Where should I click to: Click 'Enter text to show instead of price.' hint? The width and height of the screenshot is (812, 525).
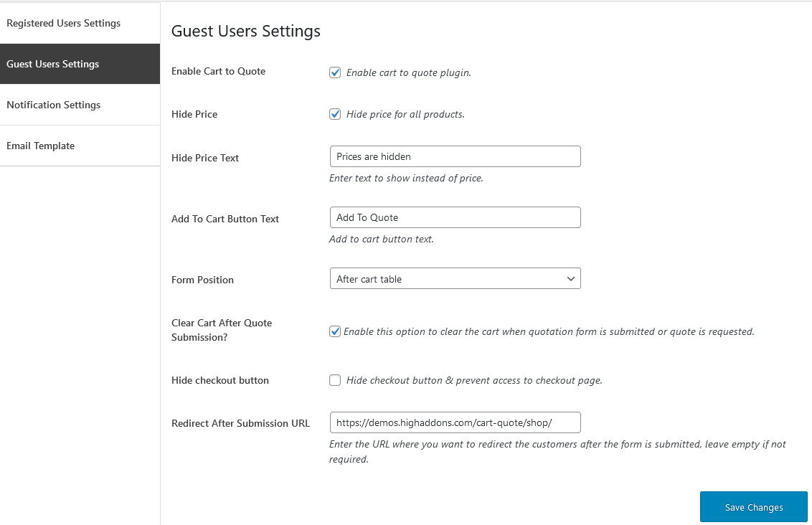coord(406,178)
